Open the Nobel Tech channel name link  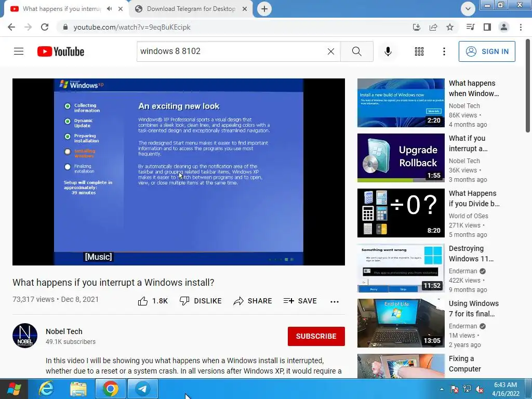[x=64, y=331]
